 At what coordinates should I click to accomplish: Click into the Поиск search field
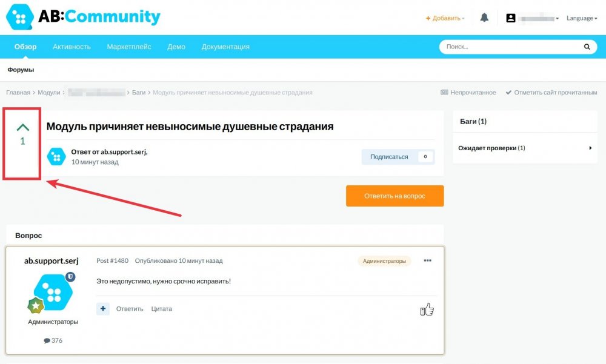click(509, 47)
